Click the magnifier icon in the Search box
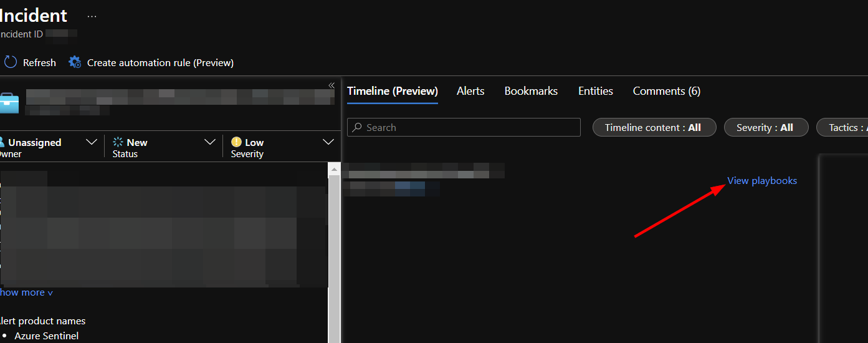Image resolution: width=868 pixels, height=343 pixels. tap(357, 127)
